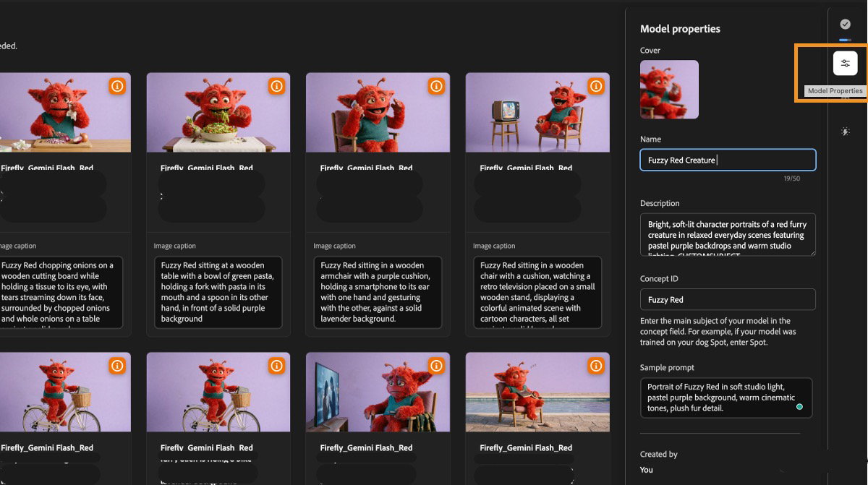The height and width of the screenshot is (485, 868).
Task: Edit the Concept ID field
Action: point(728,299)
